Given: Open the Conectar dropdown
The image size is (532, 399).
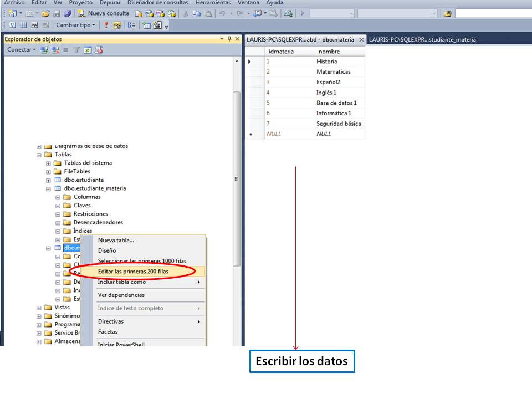Looking at the screenshot, I should tap(21, 49).
